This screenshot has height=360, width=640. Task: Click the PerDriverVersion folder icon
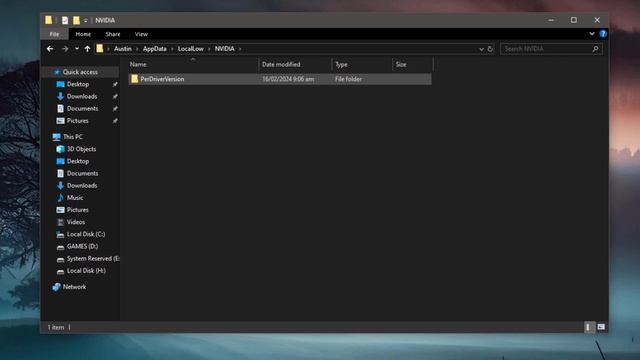click(x=135, y=79)
